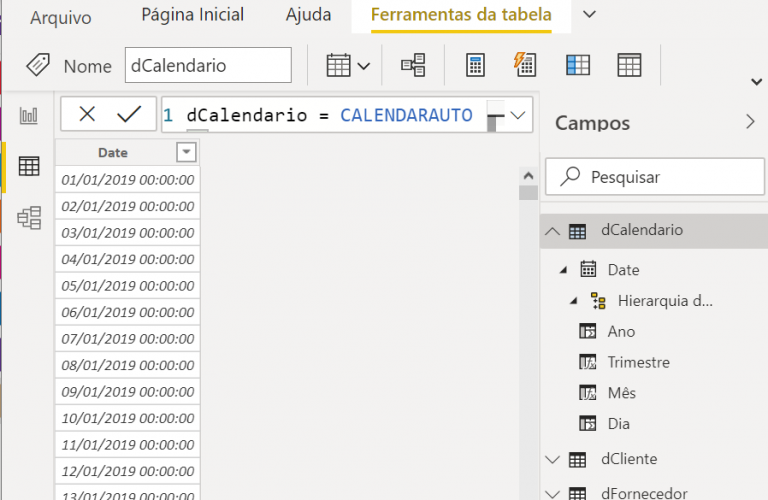Expand the dCliente table in Campos
Screen dimensions: 768x500
pyautogui.click(x=553, y=459)
